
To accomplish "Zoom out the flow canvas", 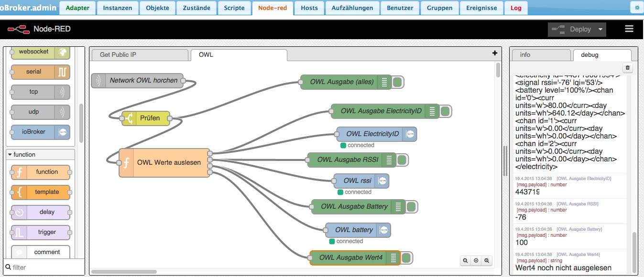I will tap(466, 261).
